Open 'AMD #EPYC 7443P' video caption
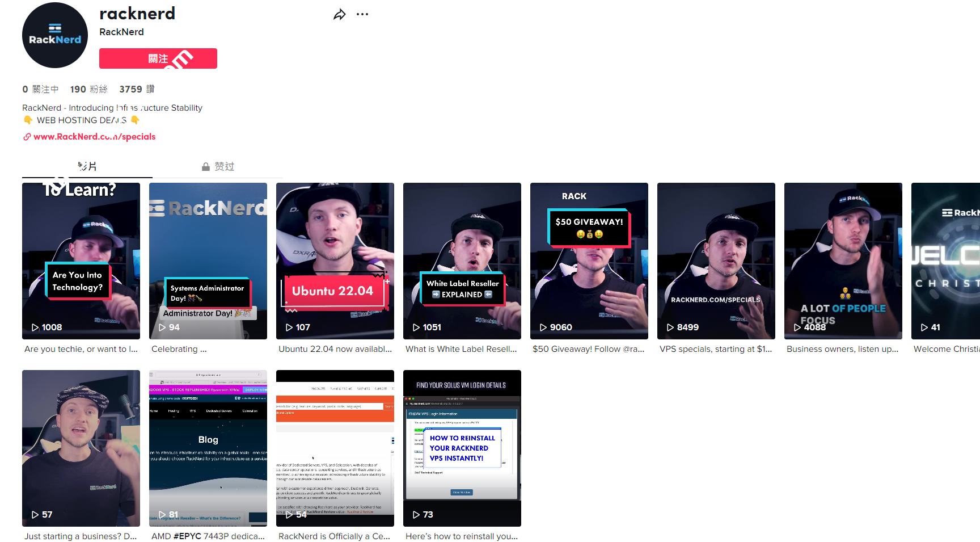The width and height of the screenshot is (980, 542). pos(208,536)
